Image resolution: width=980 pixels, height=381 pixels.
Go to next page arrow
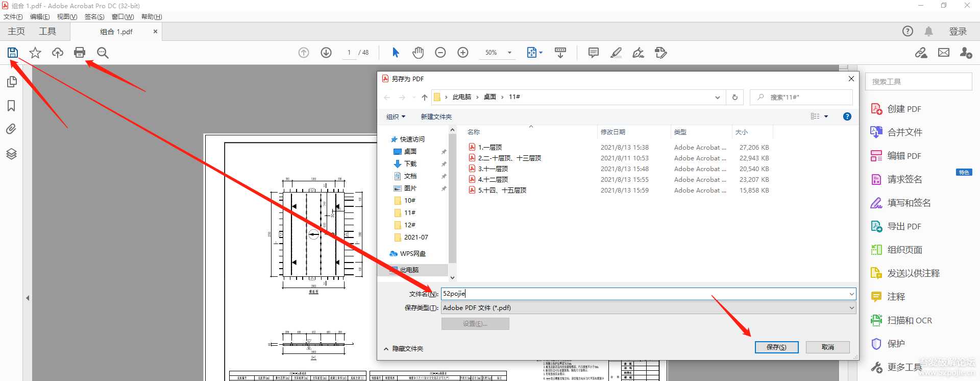pos(326,53)
